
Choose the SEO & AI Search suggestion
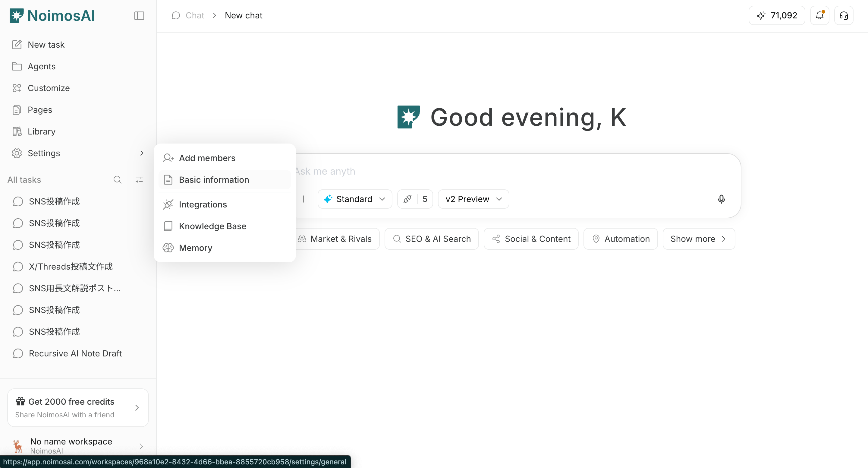coord(432,239)
